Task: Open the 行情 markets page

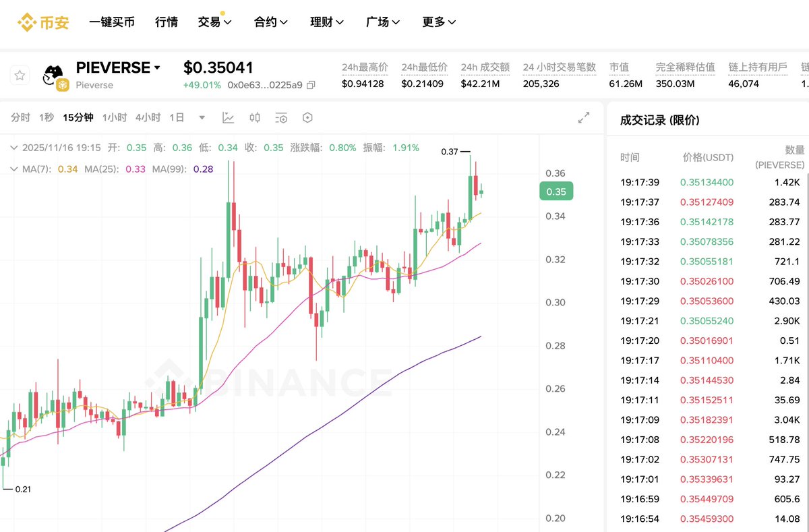Action: pos(167,22)
